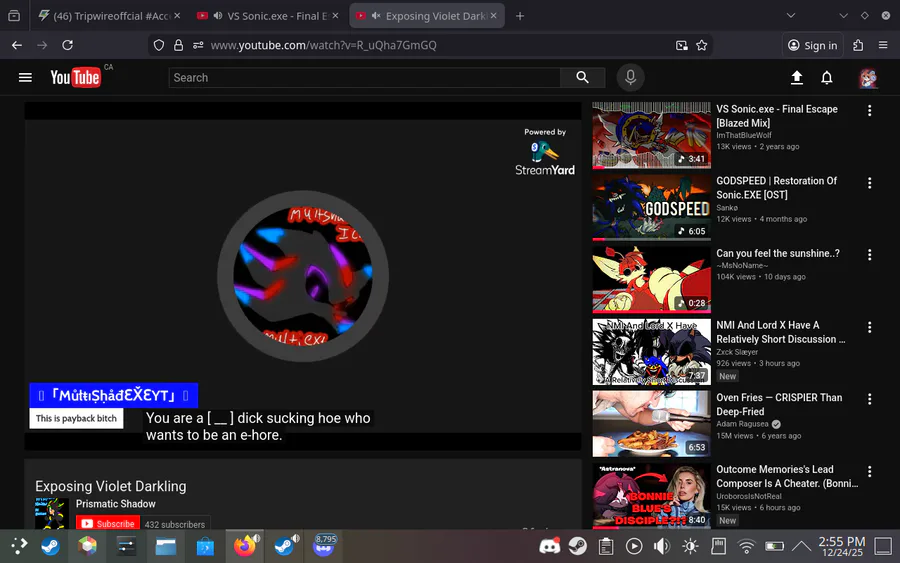Click the address bar URL

pos(323,45)
